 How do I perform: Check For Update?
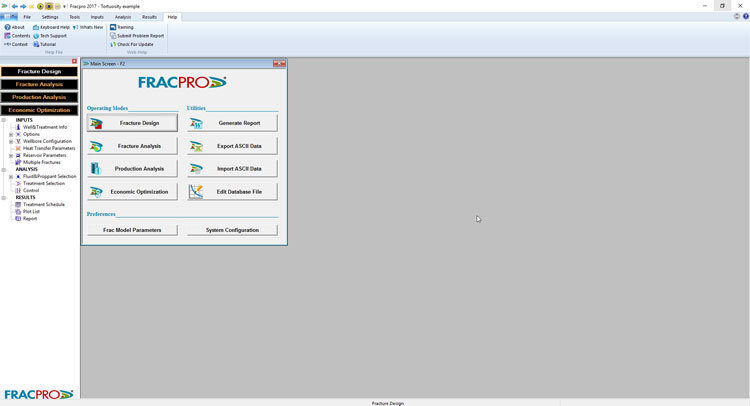(132, 44)
